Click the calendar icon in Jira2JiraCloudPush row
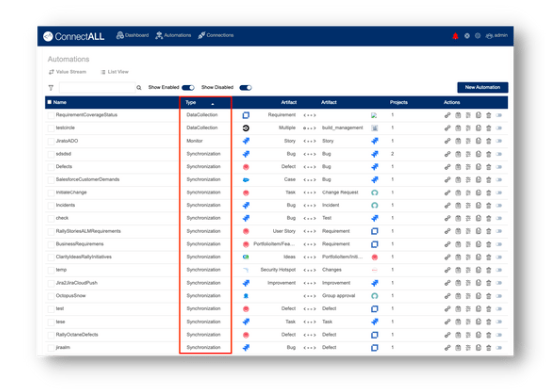This screenshot has width=549, height=391. (458, 283)
